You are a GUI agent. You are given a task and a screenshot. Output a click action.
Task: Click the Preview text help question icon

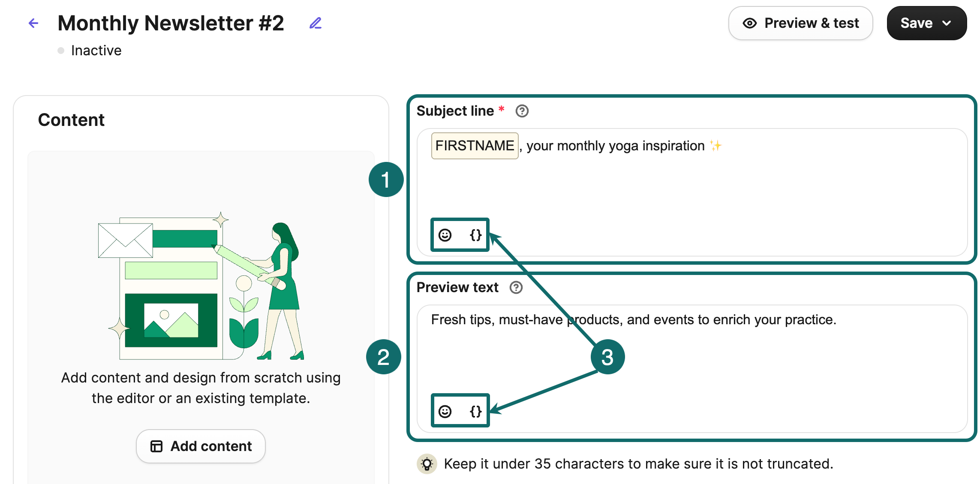tap(516, 288)
